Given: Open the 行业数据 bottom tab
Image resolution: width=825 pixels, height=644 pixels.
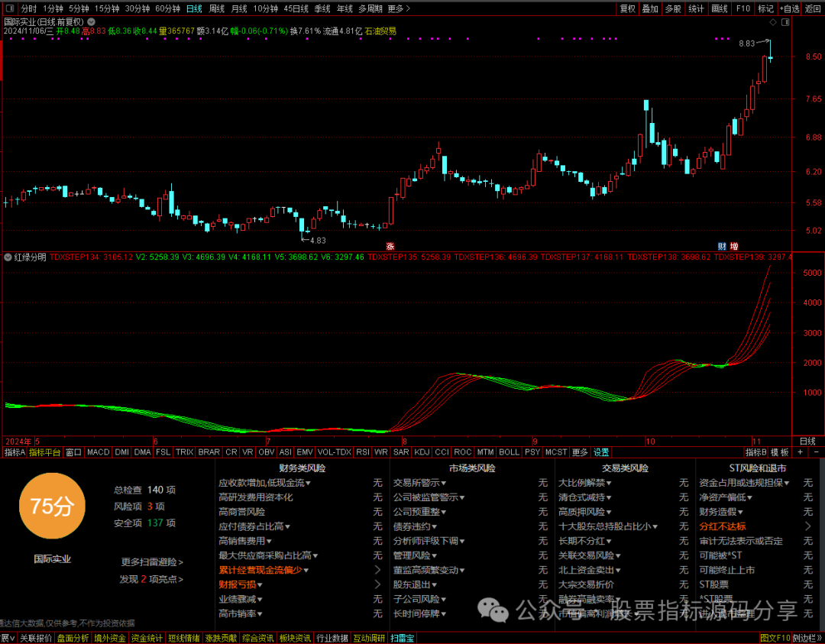Looking at the screenshot, I should (332, 638).
